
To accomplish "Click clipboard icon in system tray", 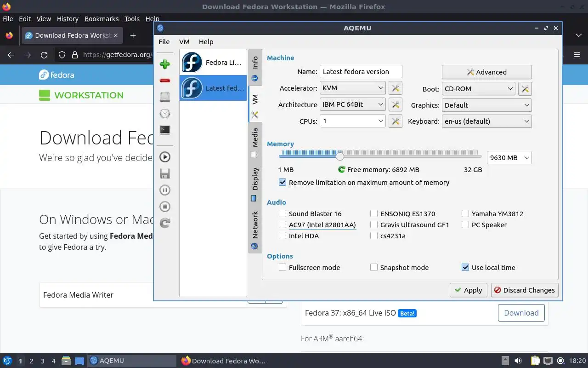I will pos(535,361).
